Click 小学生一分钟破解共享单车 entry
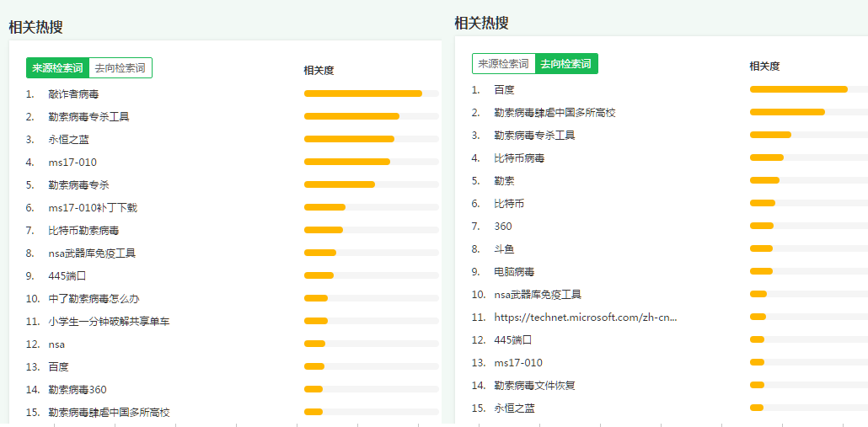 pos(109,321)
